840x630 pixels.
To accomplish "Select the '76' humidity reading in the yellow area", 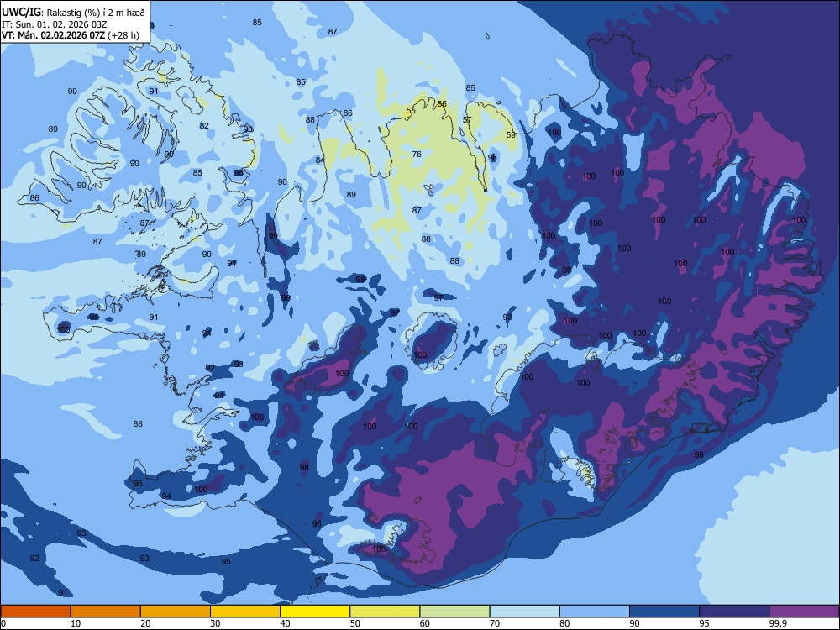I will (417, 154).
